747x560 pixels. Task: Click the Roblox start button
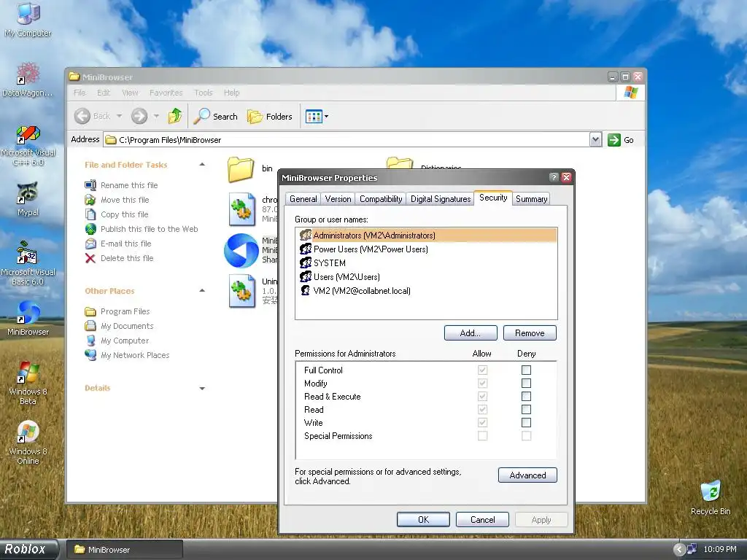[28, 550]
